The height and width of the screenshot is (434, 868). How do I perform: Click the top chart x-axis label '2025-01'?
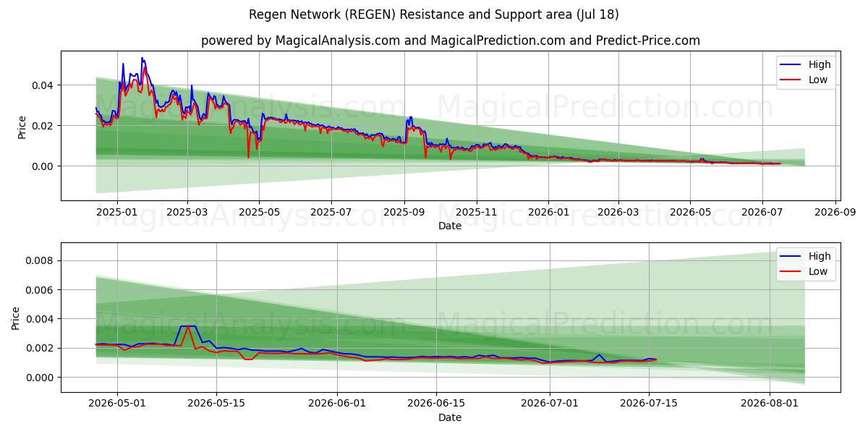[x=116, y=213]
